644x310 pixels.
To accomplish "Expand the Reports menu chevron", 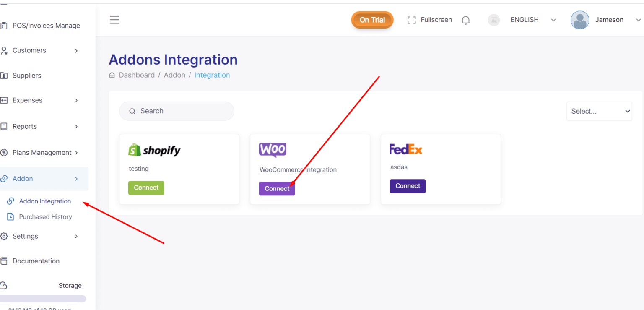I will click(76, 127).
